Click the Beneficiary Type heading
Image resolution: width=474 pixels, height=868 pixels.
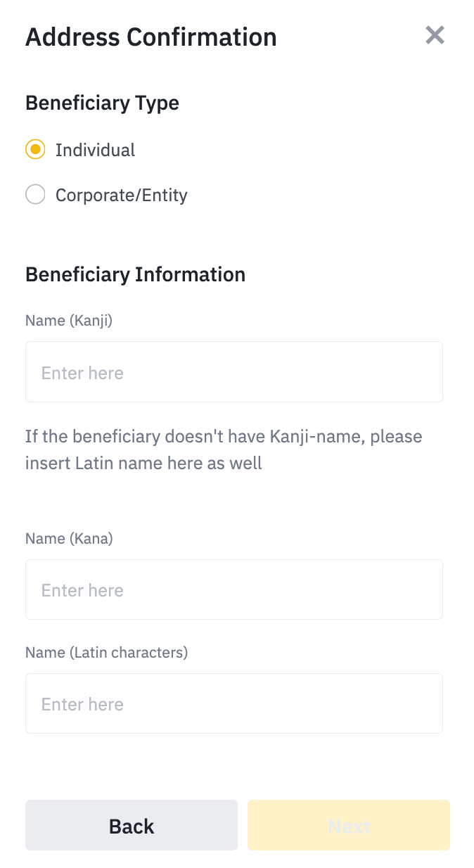pyautogui.click(x=102, y=103)
